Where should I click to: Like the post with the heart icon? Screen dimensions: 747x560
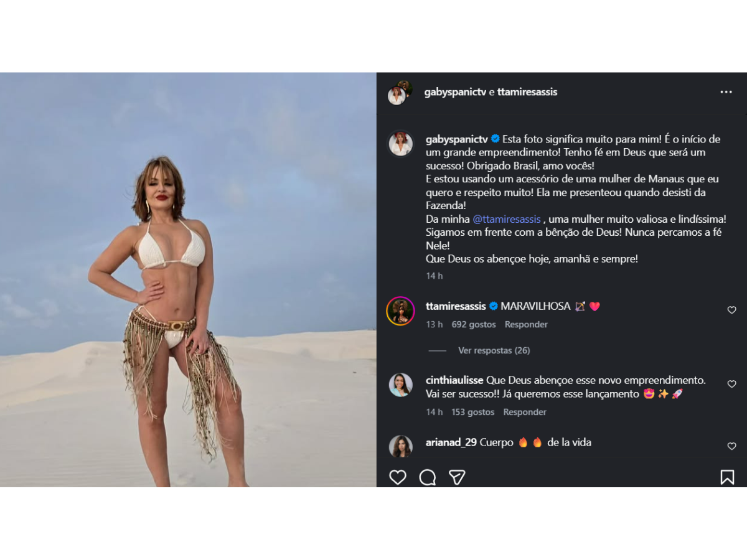398,477
